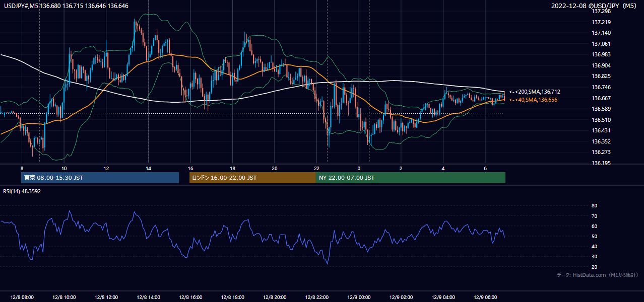Click RSI scale value 80

(594, 206)
